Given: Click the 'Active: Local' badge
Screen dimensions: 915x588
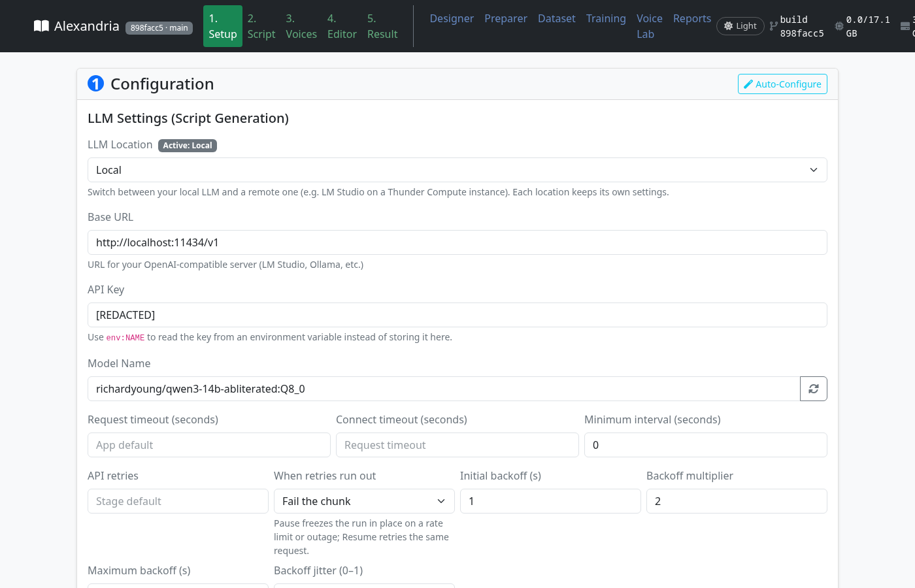Looking at the screenshot, I should [x=188, y=145].
